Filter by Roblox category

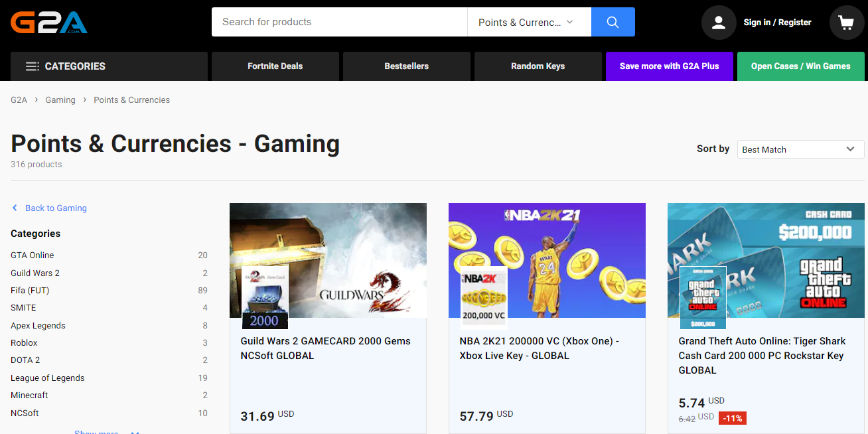point(109,343)
